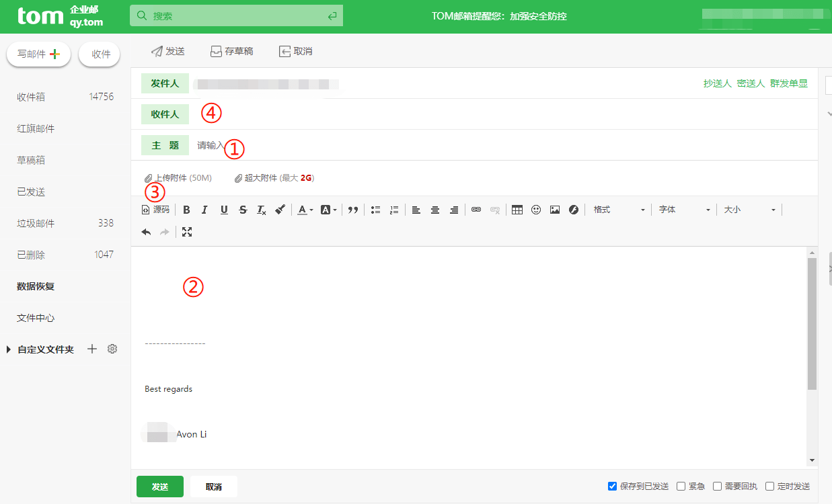This screenshot has width=832, height=504.
Task: Open the 字体 font dropdown
Action: [x=684, y=210]
